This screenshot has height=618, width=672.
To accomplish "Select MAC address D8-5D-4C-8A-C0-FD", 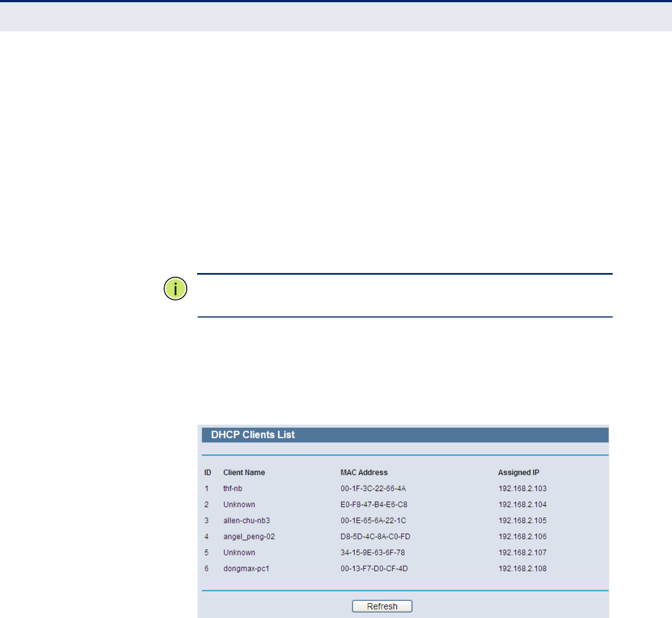I will [376, 537].
